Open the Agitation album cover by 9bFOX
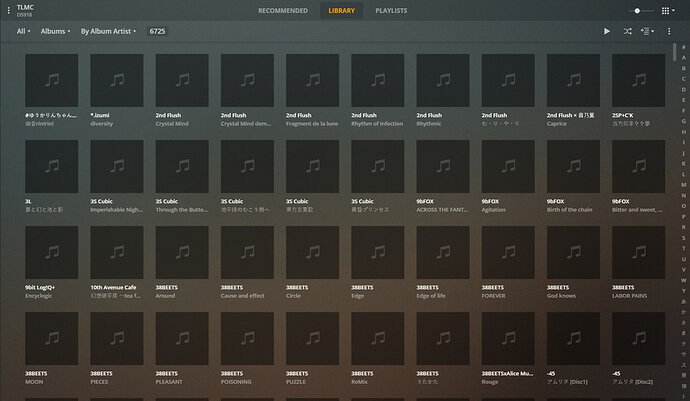690x401 pixels. pos(508,166)
